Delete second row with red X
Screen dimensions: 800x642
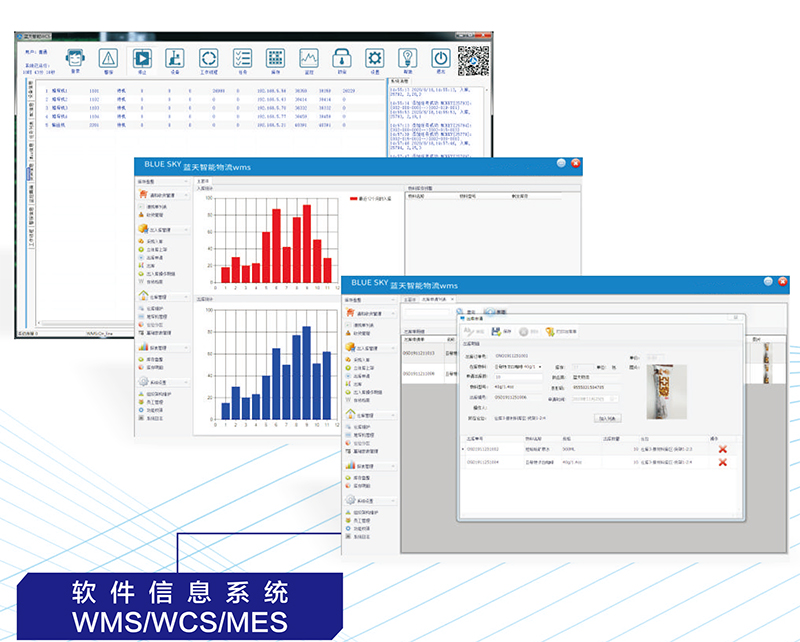(x=722, y=463)
